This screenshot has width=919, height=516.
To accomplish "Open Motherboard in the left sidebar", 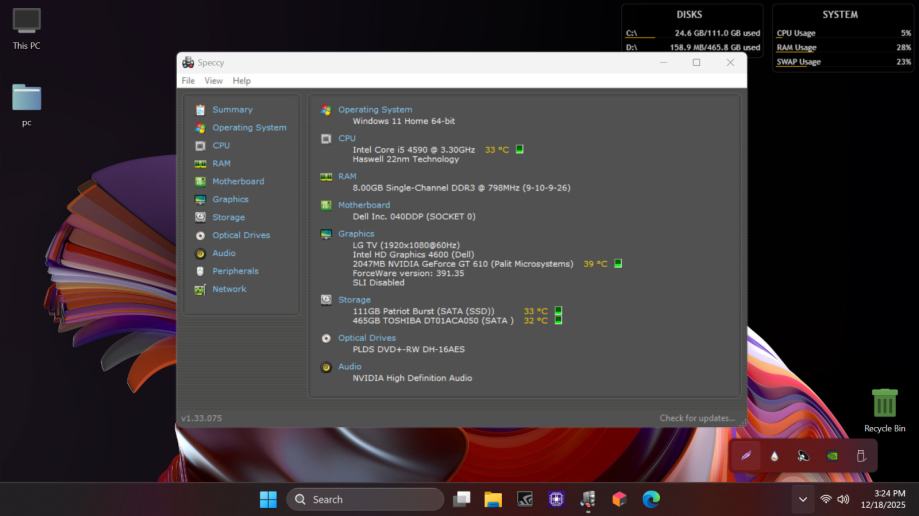I will [x=238, y=182].
